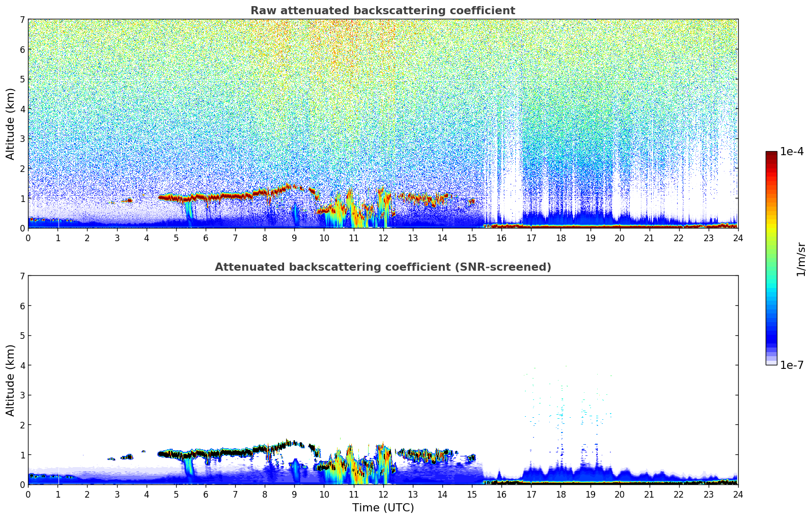The image size is (812, 519).
Task: Click time tick '8' under the SNR-screened plot
Action: click(x=265, y=495)
